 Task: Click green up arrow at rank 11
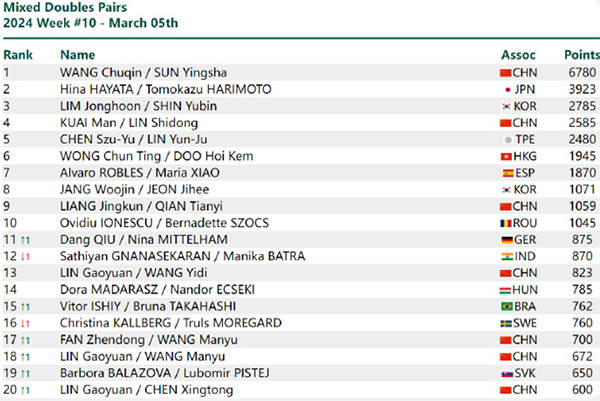click(25, 240)
